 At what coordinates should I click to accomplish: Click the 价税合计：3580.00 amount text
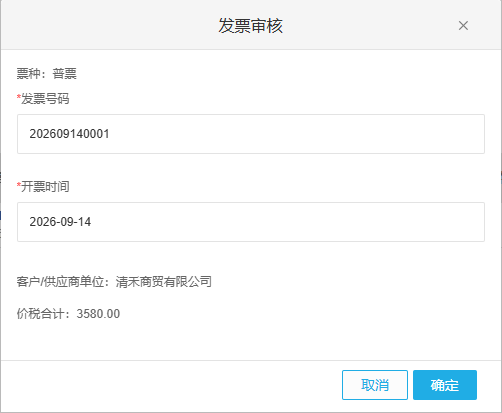point(68,314)
